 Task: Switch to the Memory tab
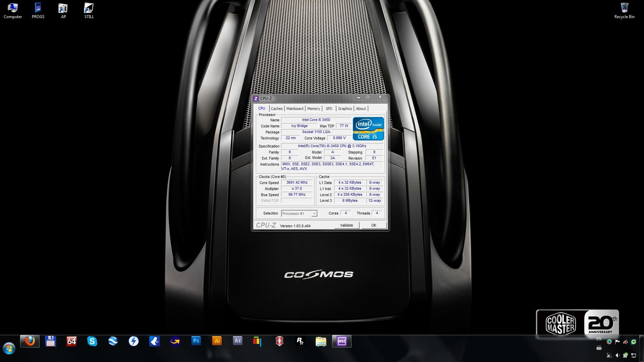coord(314,109)
